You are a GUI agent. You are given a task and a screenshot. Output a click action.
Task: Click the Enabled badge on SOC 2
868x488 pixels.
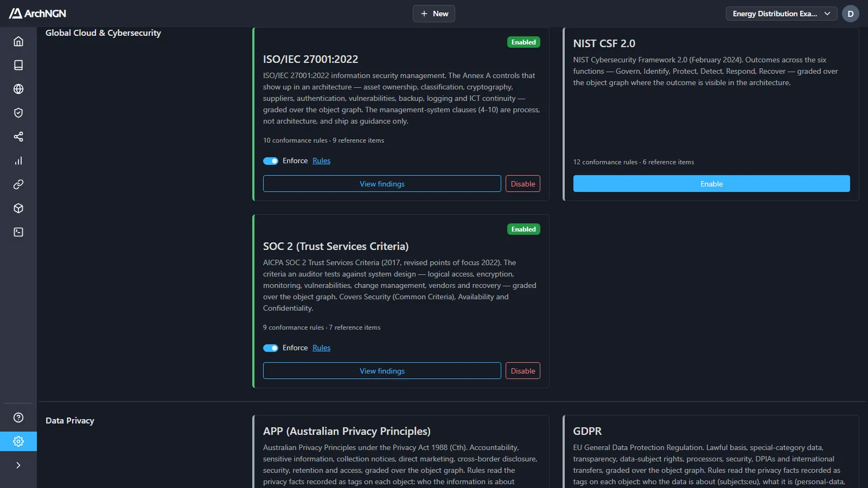[x=524, y=229]
